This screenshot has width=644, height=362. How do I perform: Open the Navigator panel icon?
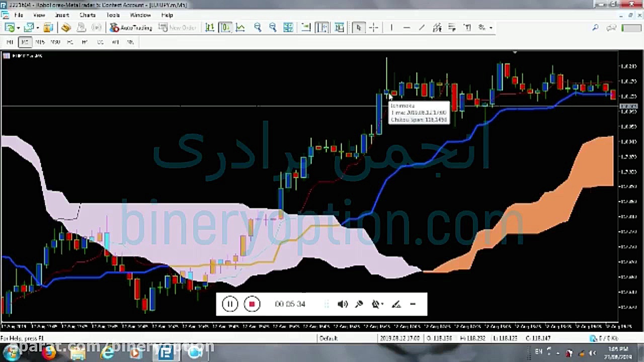point(66,28)
